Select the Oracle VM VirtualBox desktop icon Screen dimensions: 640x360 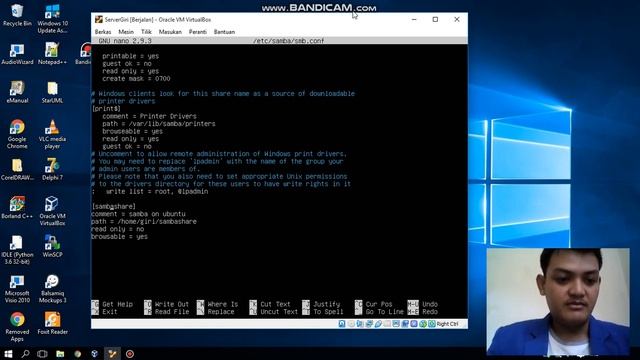coord(52,211)
